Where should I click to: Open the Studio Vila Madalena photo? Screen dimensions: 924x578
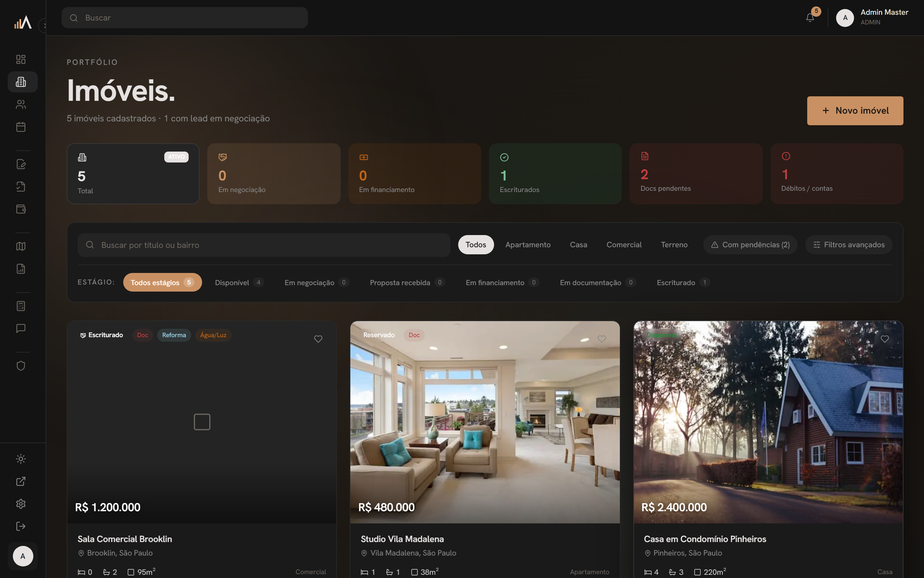(485, 422)
